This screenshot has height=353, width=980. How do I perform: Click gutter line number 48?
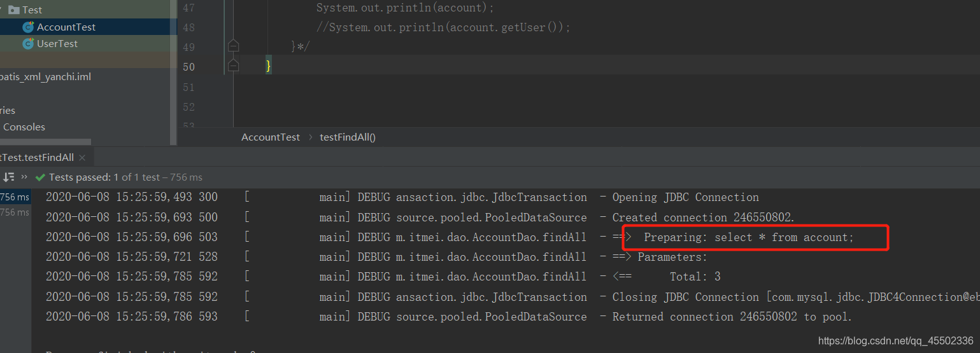point(188,27)
